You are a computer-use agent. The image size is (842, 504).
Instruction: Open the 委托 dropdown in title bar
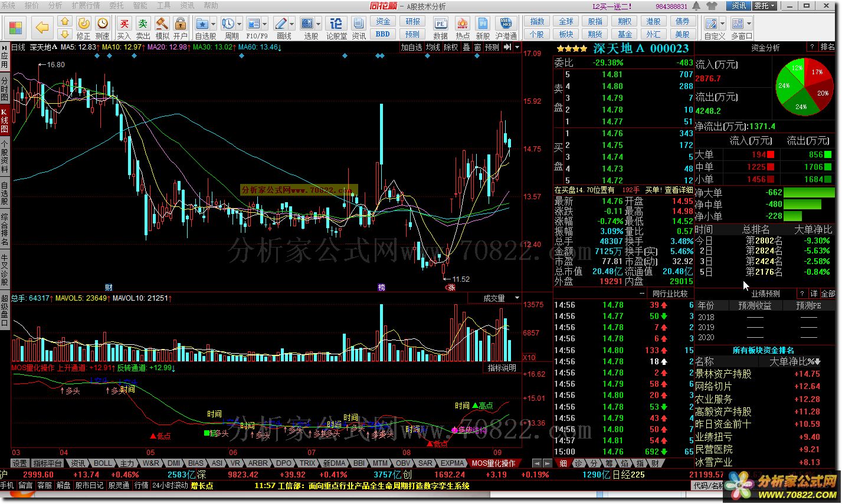point(764,6)
